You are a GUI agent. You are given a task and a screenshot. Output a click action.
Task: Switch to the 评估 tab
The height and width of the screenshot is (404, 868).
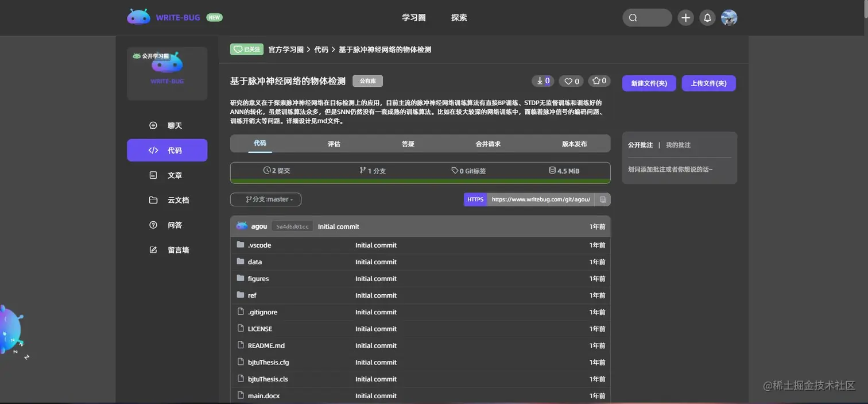click(334, 144)
